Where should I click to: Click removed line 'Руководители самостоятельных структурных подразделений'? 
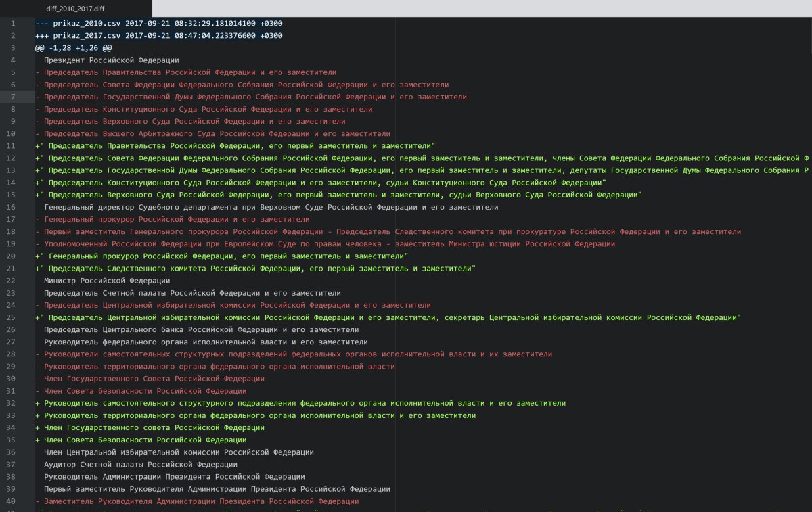294,354
